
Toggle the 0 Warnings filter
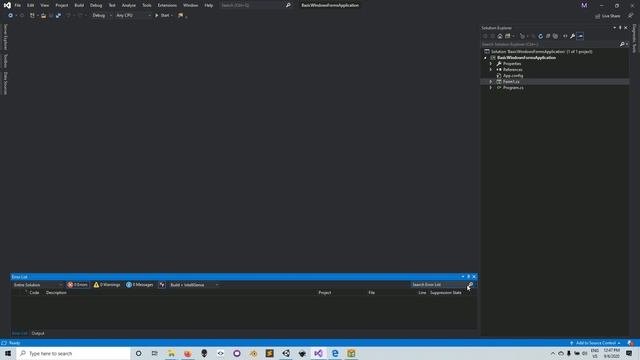(x=107, y=284)
